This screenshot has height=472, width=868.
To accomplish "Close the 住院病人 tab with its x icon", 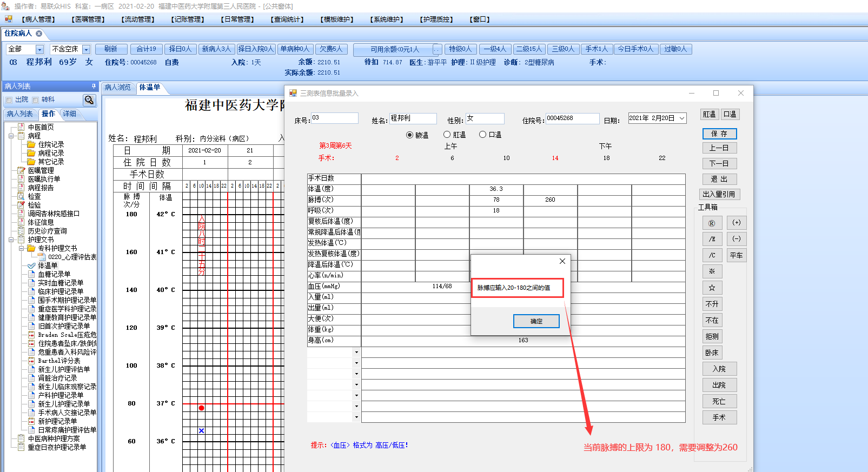I will [x=39, y=34].
